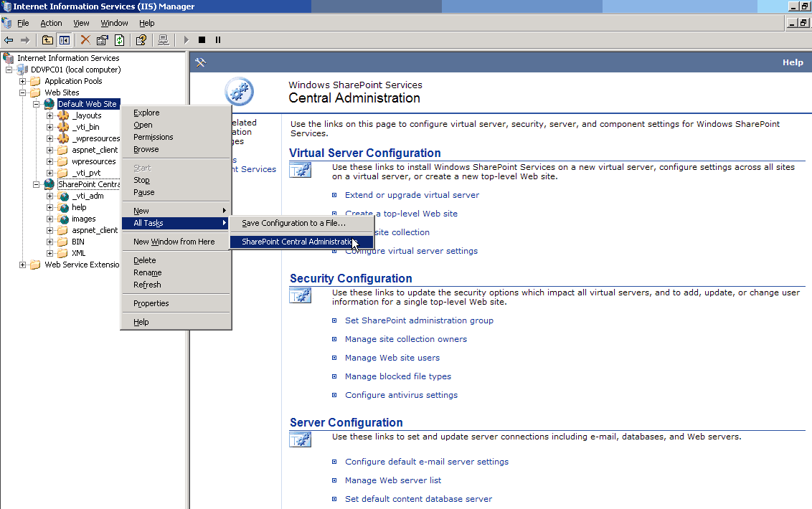
Task: Choose Explore from the context menu
Action: [176, 113]
